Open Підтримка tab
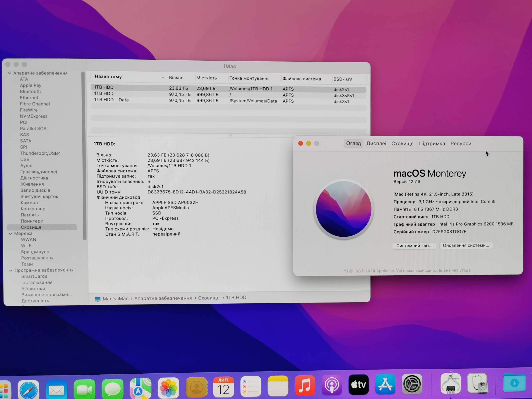This screenshot has width=532, height=399. pos(432,144)
